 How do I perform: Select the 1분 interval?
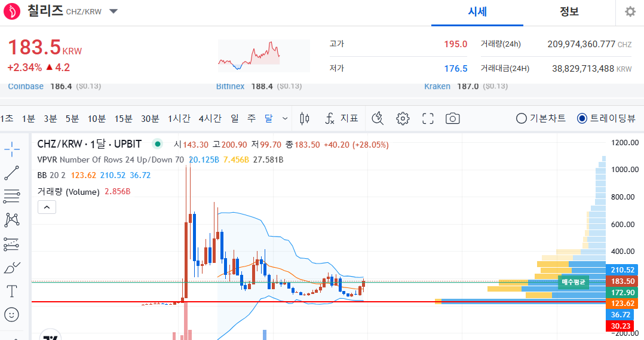tap(29, 119)
